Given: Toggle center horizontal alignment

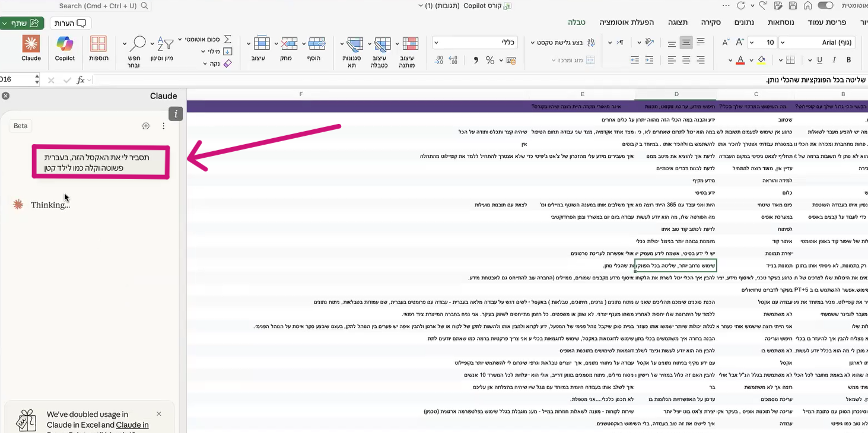Looking at the screenshot, I should pyautogui.click(x=686, y=60).
